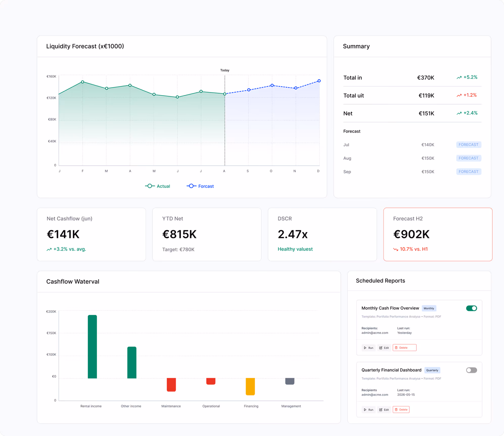Click the 'Healthy valuest' status text
The width and height of the screenshot is (504, 436).
coord(295,249)
